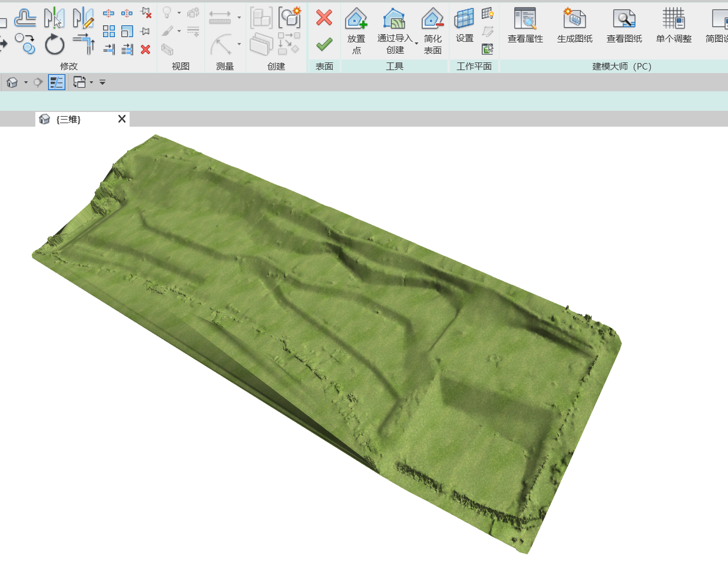Click the Set work plane (设置) button
Image resolution: width=728 pixels, height=568 pixels.
tap(464, 27)
